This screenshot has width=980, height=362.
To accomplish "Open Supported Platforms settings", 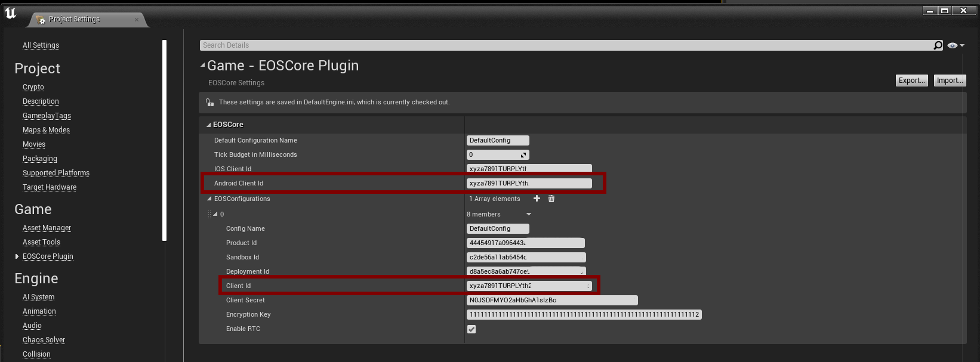I will [x=56, y=173].
